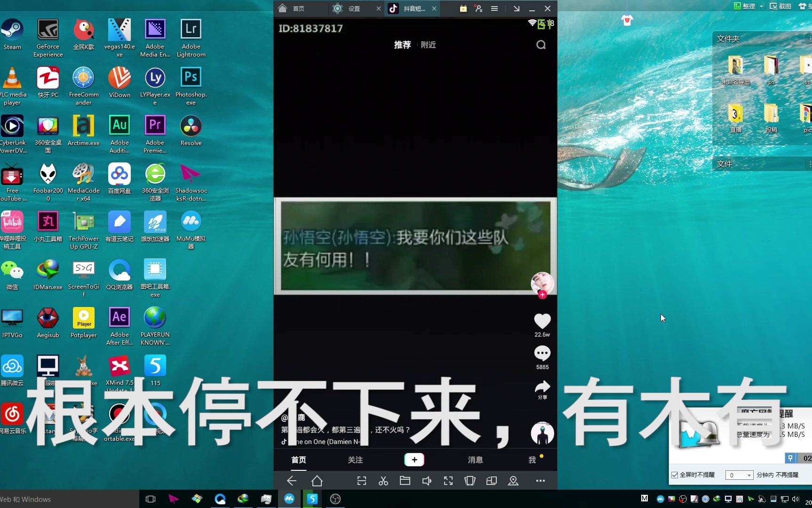Select the 附近 feed tab

(428, 45)
